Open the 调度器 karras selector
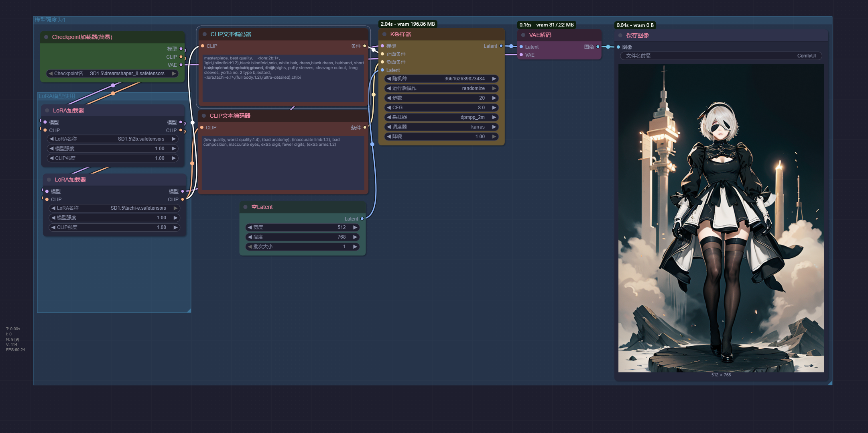 pyautogui.click(x=441, y=127)
